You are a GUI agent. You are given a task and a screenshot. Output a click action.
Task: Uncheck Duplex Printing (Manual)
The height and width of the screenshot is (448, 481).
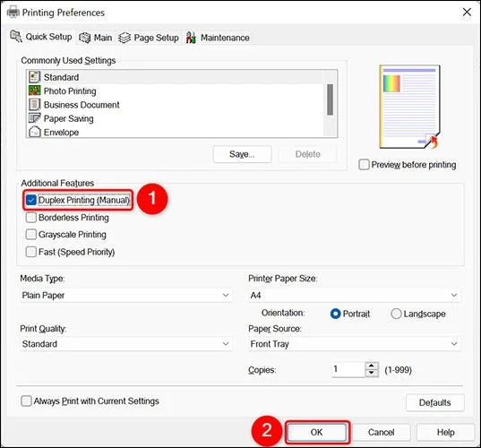pyautogui.click(x=31, y=200)
